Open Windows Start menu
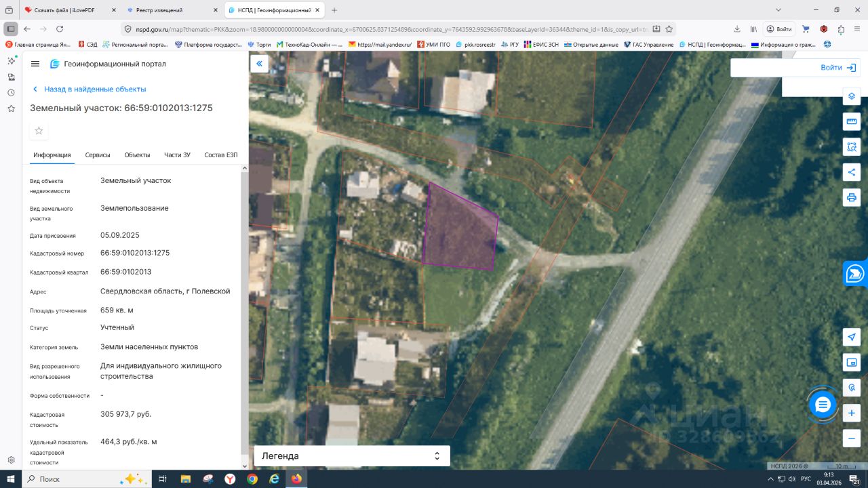Image resolution: width=868 pixels, height=488 pixels. tap(11, 479)
